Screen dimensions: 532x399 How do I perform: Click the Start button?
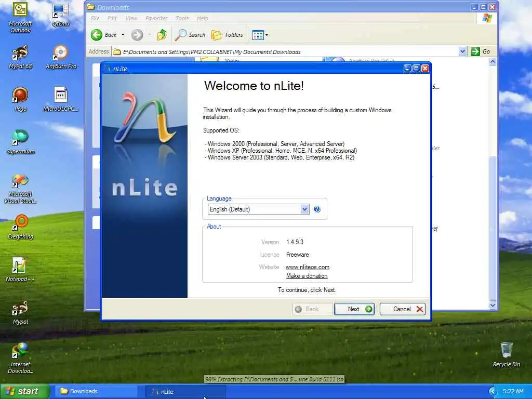tap(25, 391)
